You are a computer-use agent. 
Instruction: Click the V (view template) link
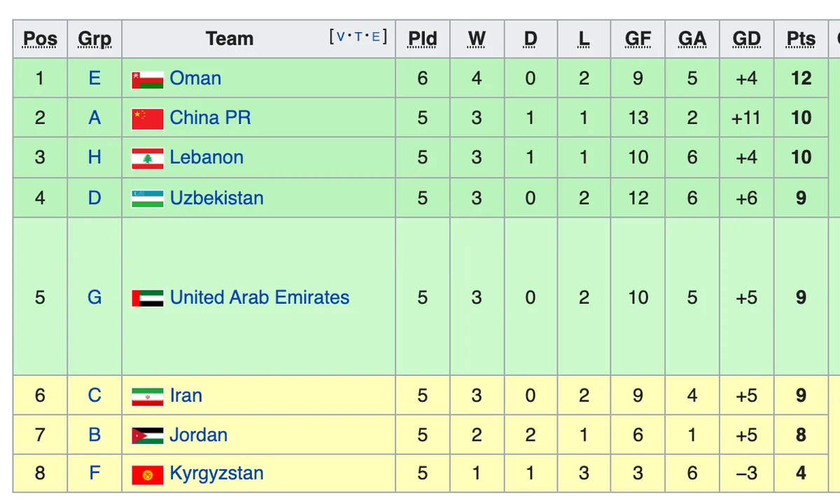[x=341, y=37]
